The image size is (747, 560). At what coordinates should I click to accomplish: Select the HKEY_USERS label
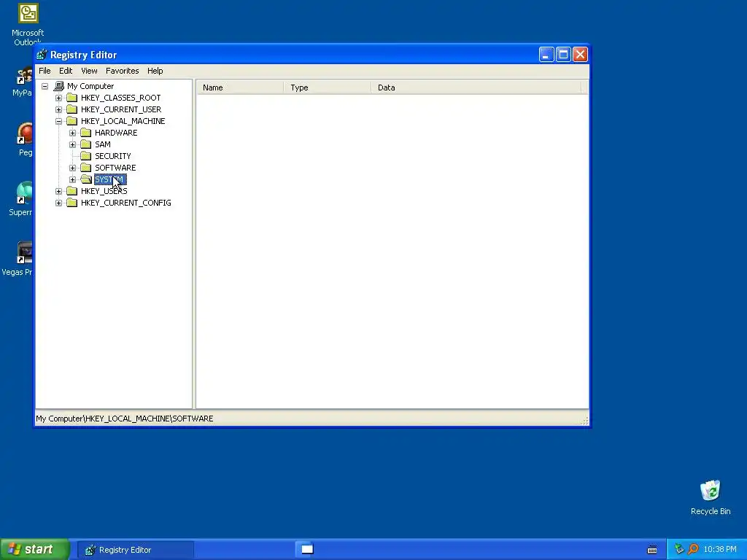(104, 191)
